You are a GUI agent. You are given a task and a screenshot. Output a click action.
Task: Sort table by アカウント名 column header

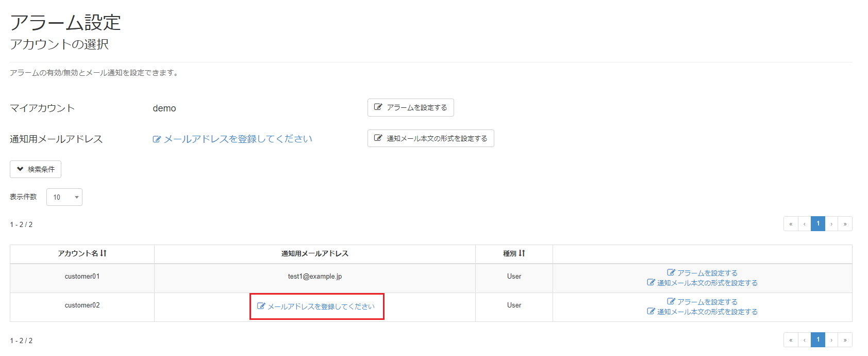(82, 253)
